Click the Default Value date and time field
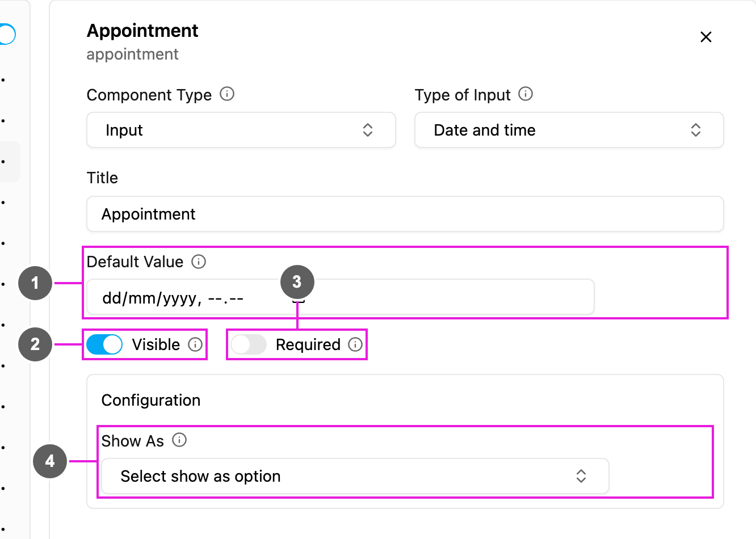 pyautogui.click(x=341, y=297)
